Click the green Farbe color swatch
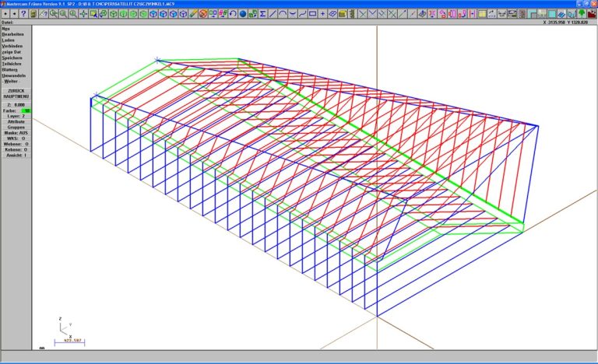The height and width of the screenshot is (364, 598). pos(26,110)
